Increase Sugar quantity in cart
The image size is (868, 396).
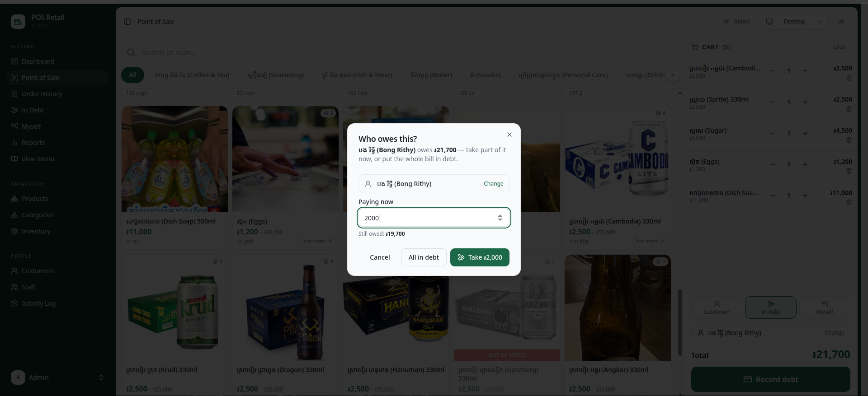[805, 133]
